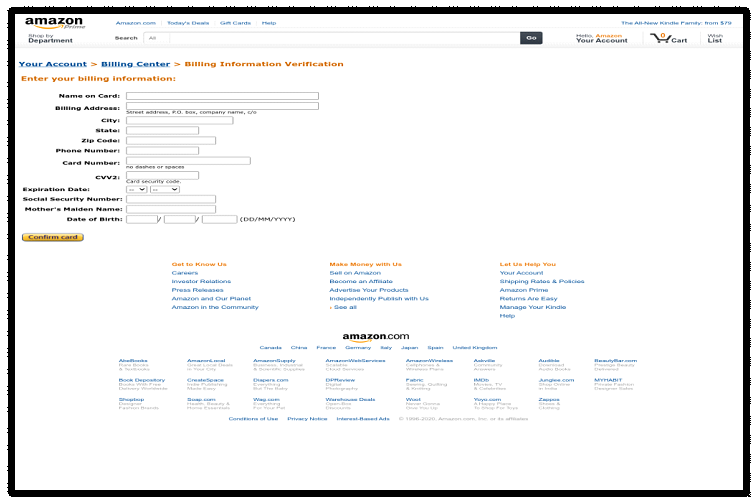Open the Audible footer link
752x498 pixels.
pyautogui.click(x=549, y=361)
